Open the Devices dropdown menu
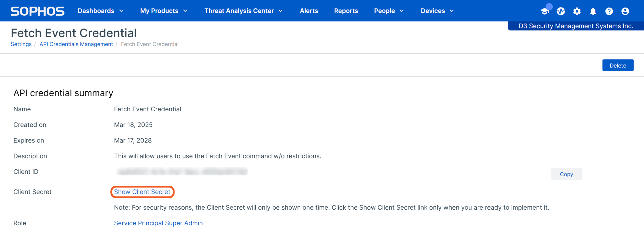The width and height of the screenshot is (644, 242). click(437, 11)
